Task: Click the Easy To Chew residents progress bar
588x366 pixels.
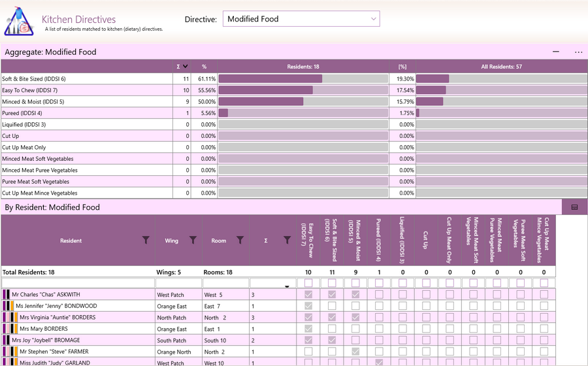Action: [x=303, y=90]
